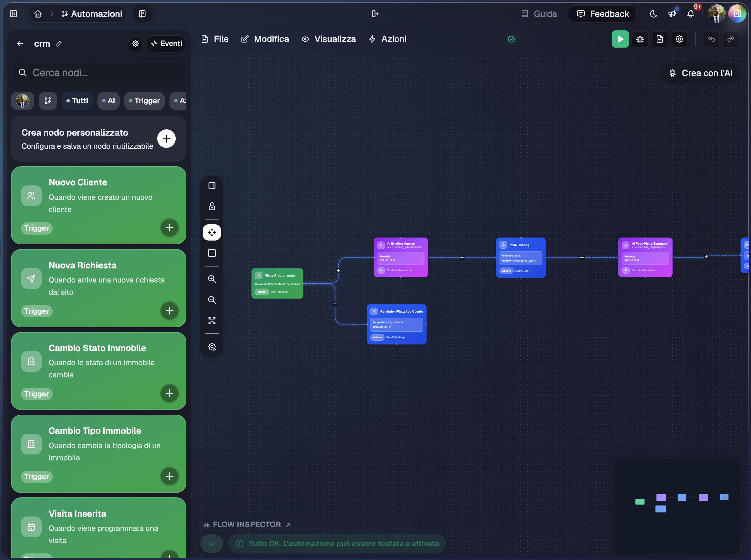The image size is (751, 560).
Task: Filter nodes by the Trigger chip
Action: pyautogui.click(x=144, y=101)
